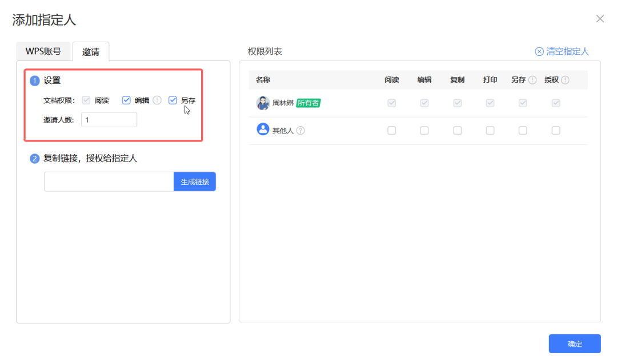Click the 清空指定人 text link

pos(566,51)
